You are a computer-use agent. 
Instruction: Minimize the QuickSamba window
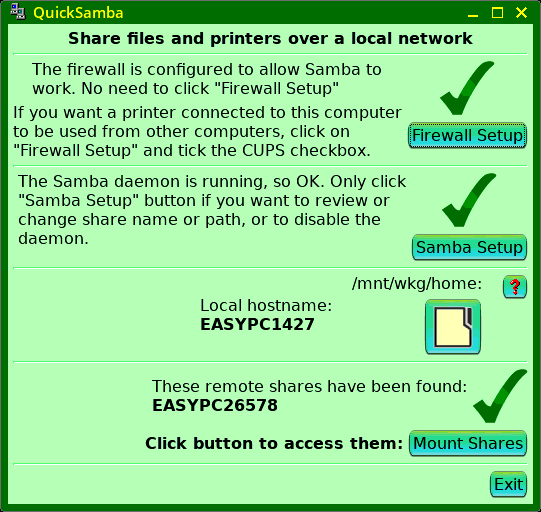tap(473, 13)
